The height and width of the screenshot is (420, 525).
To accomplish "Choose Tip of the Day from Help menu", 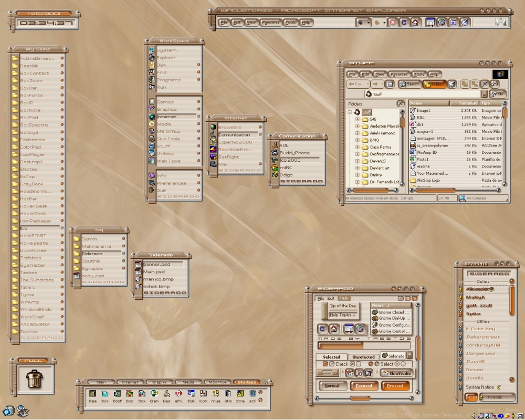I will click(343, 306).
